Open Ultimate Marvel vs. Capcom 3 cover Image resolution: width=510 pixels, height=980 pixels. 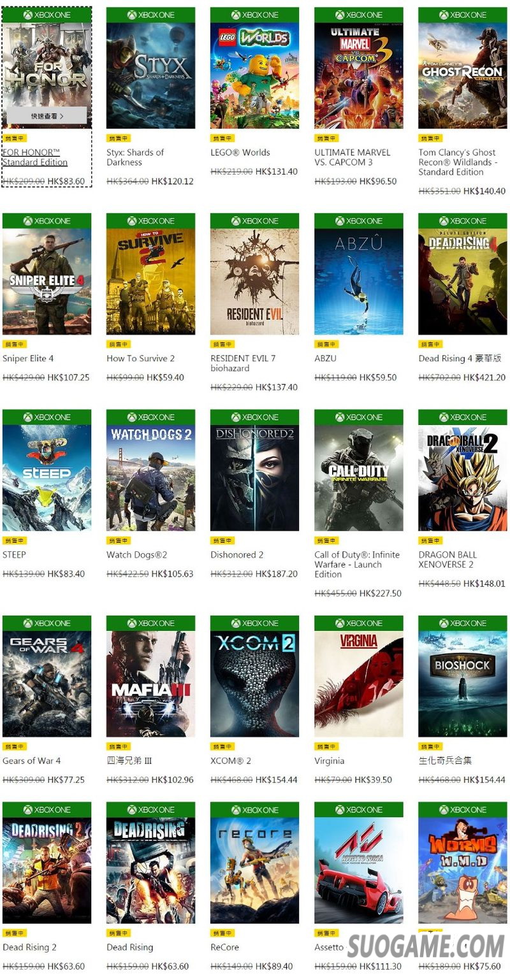[358, 76]
